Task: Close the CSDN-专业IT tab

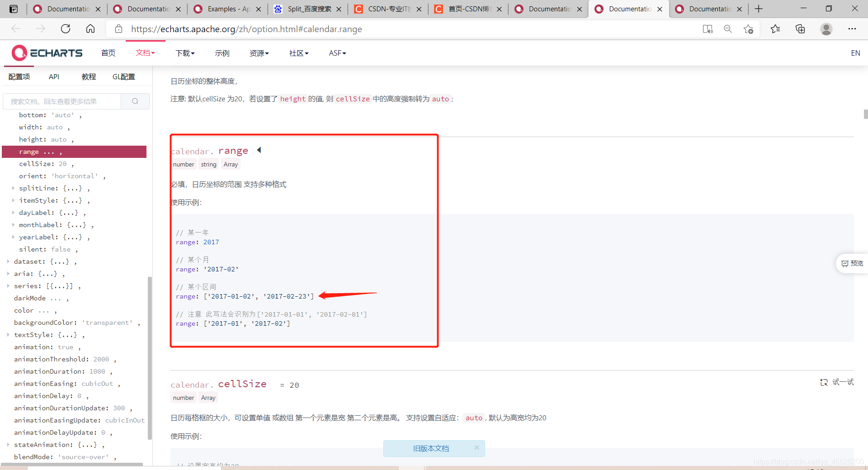Action: (419, 9)
